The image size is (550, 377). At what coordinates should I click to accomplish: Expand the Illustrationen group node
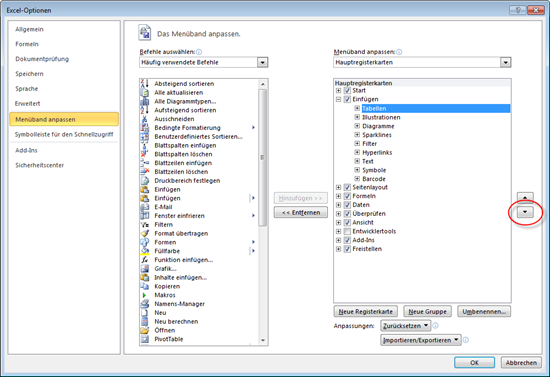click(x=357, y=117)
